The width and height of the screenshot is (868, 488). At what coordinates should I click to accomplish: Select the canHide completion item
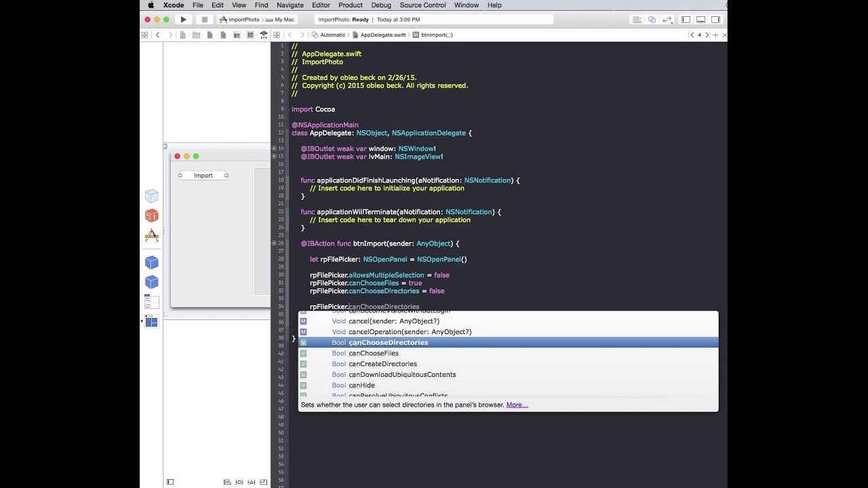click(x=508, y=385)
